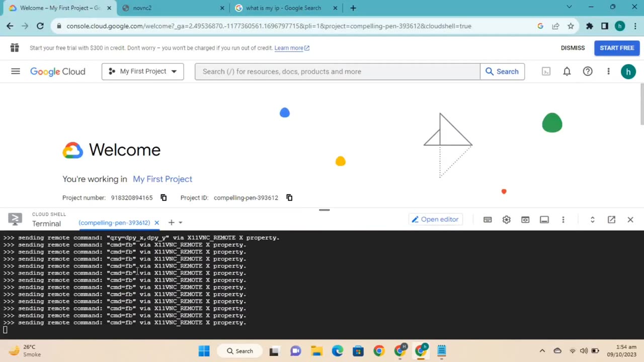This screenshot has width=644, height=362.
Task: Click the page vertical scrollbar
Action: coord(641,105)
